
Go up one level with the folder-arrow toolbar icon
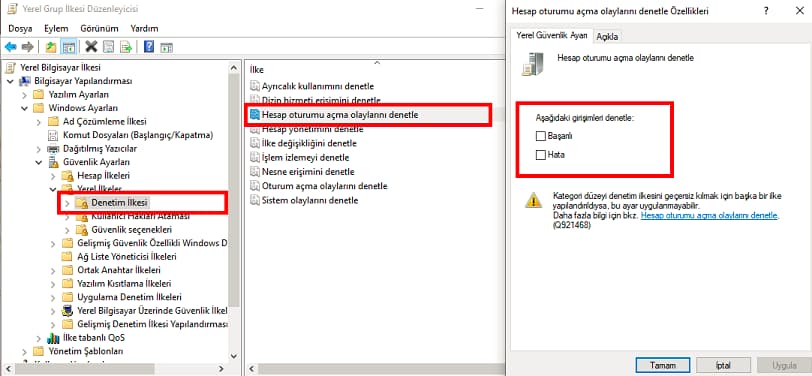[x=51, y=47]
